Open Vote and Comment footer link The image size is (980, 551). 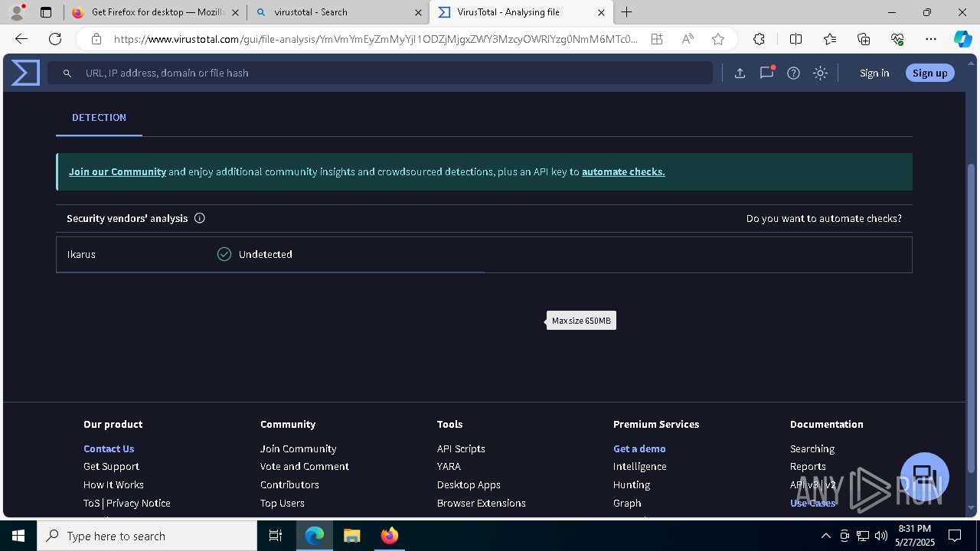click(305, 466)
